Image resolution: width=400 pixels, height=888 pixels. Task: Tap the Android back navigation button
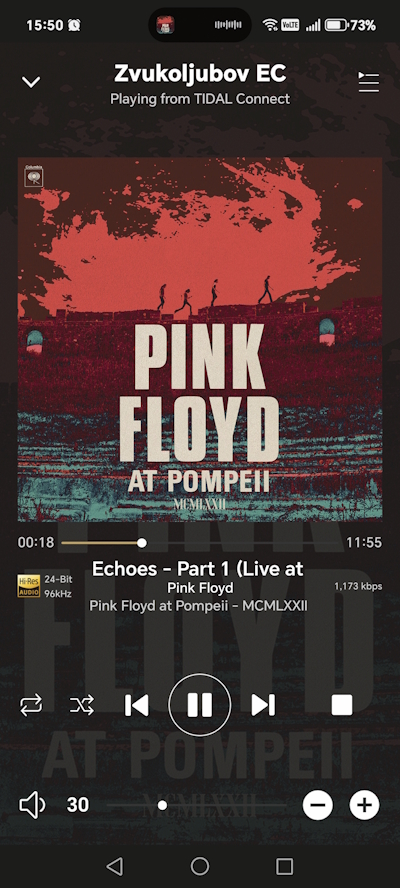pyautogui.click(x=114, y=866)
